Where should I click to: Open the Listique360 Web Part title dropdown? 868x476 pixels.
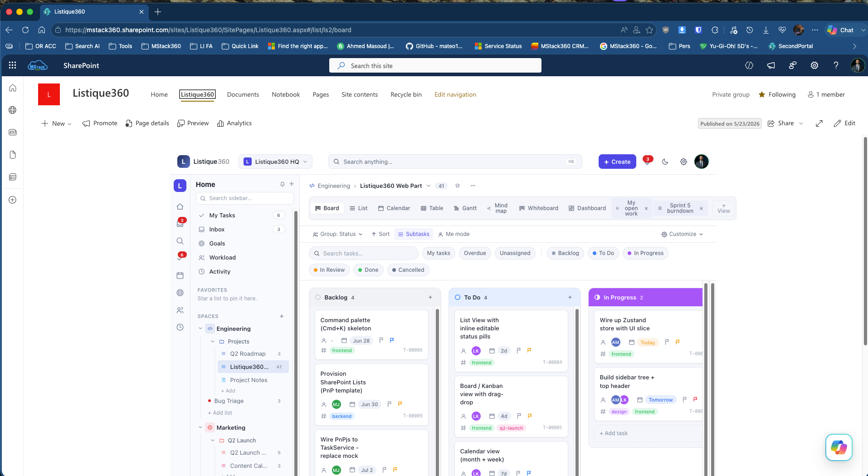tap(429, 186)
